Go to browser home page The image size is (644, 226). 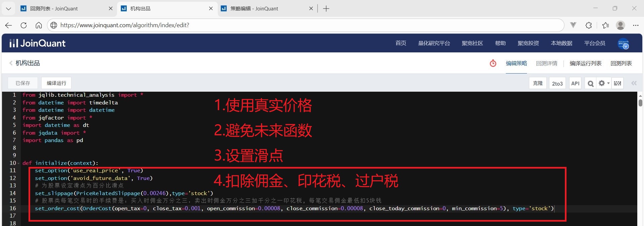tap(39, 25)
